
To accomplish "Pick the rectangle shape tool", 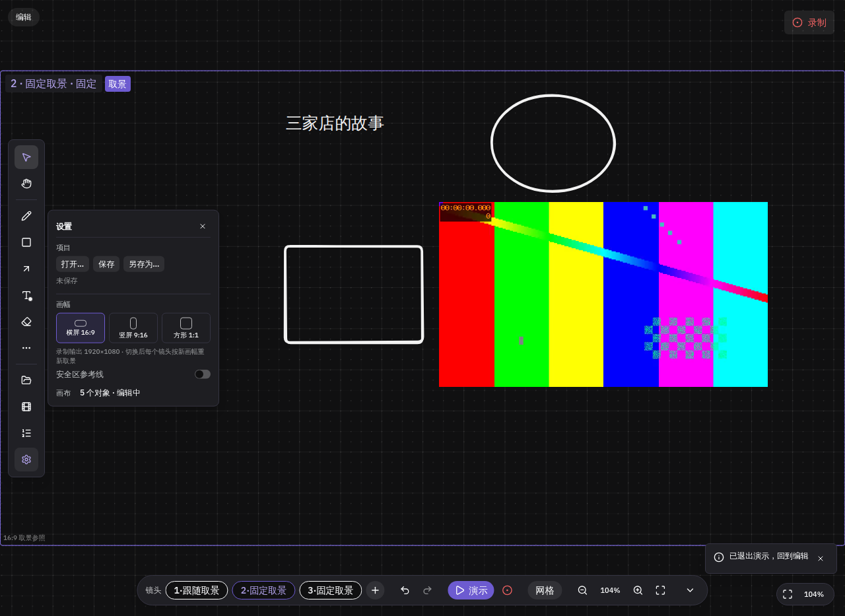I will (26, 242).
